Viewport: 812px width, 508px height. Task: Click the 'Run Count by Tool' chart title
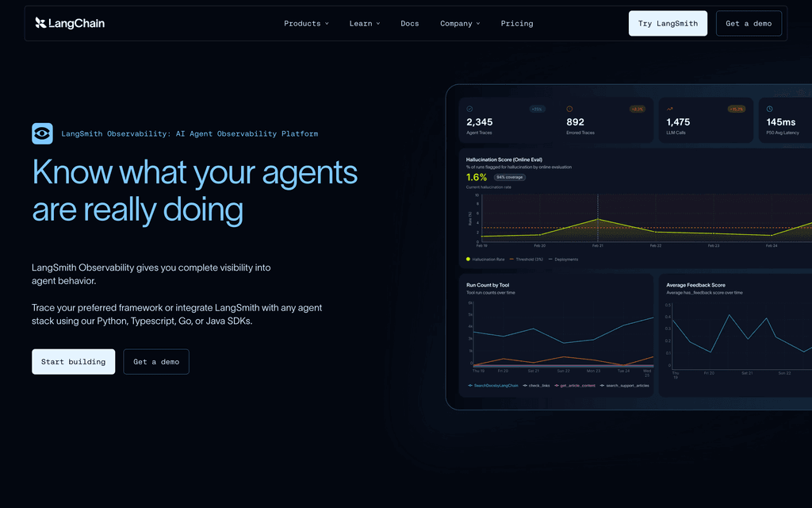[x=488, y=285]
